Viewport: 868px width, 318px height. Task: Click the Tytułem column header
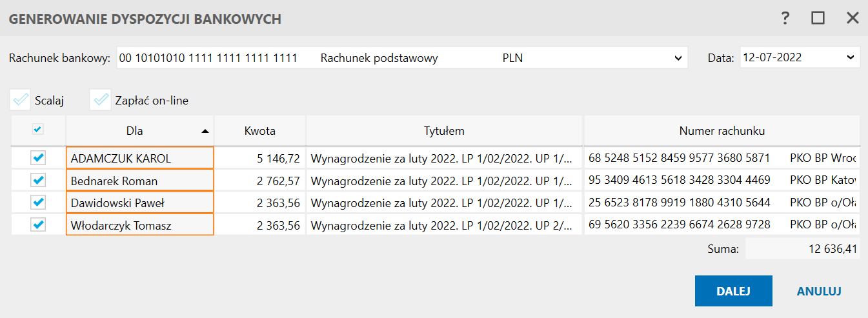444,131
